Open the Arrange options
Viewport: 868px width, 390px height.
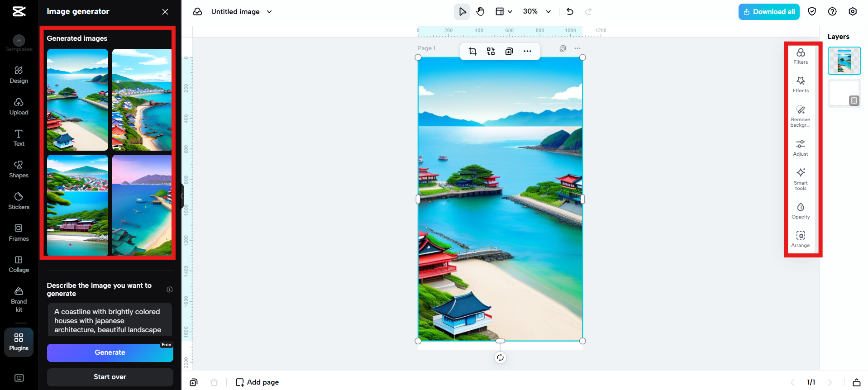(x=800, y=239)
